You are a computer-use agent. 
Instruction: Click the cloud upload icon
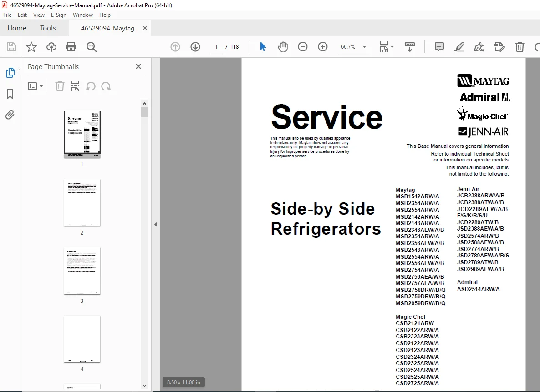pos(51,47)
